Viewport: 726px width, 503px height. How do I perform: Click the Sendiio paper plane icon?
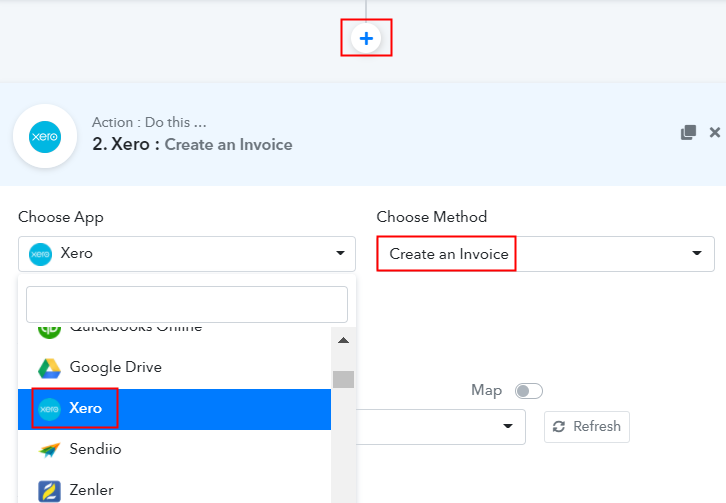[49, 450]
